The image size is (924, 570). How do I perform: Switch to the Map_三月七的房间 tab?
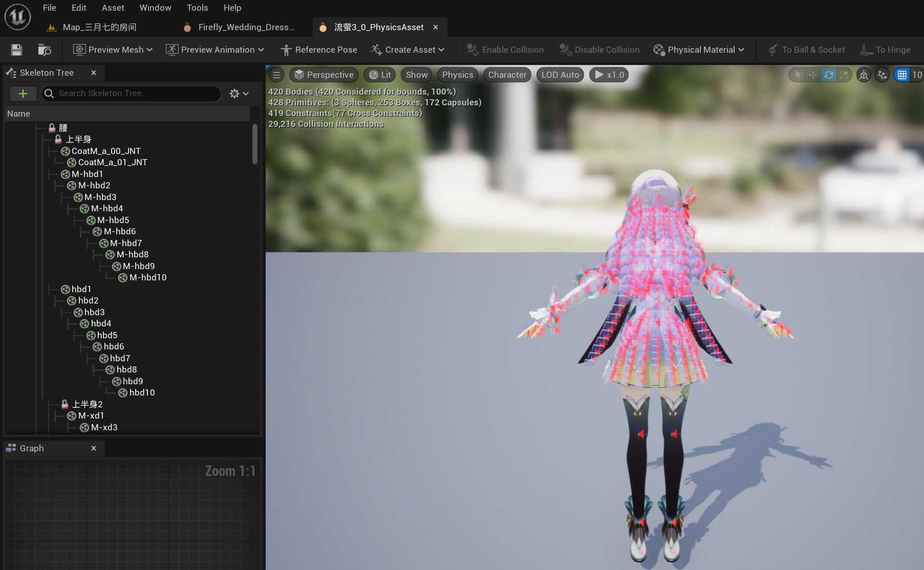tap(92, 27)
